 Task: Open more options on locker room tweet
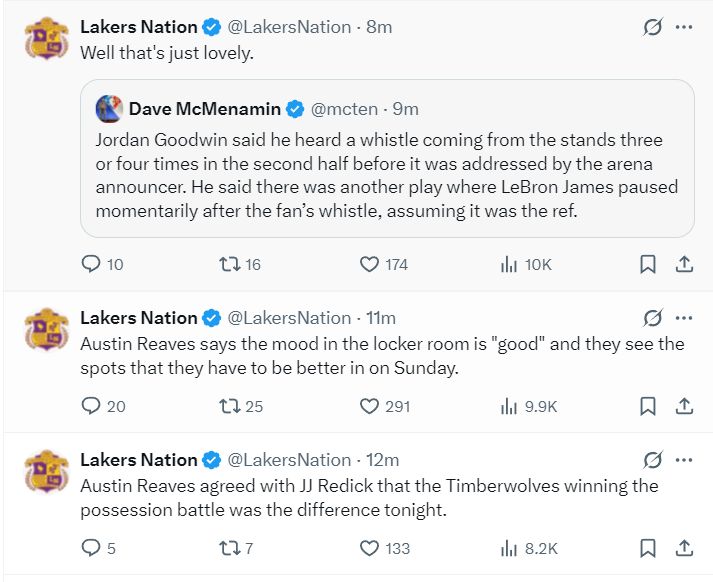(684, 318)
